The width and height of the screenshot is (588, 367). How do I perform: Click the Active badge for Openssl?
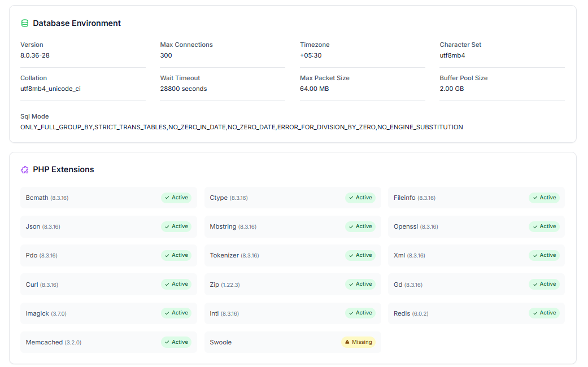click(544, 226)
